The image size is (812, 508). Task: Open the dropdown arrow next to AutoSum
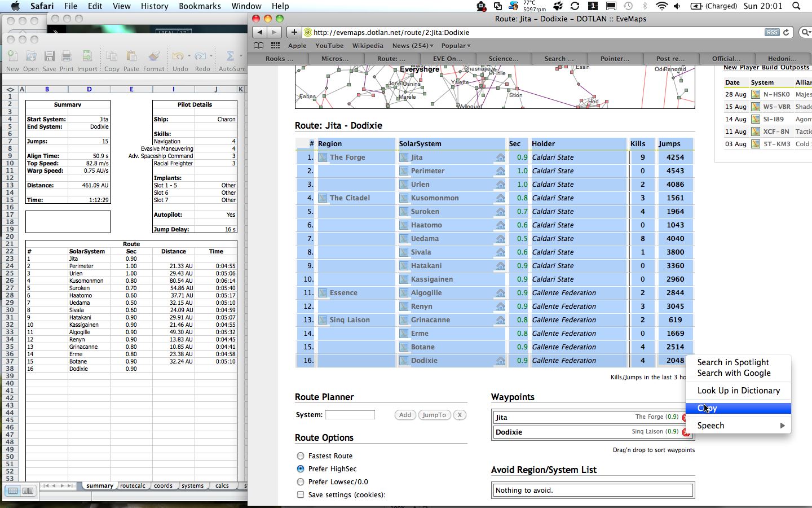click(241, 56)
